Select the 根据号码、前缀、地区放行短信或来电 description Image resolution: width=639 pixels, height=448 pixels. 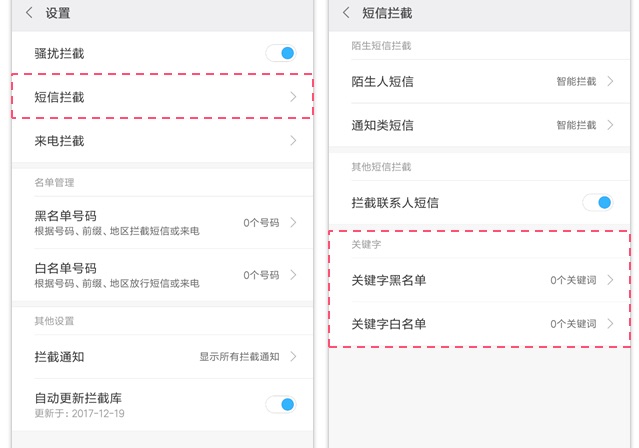point(117,283)
